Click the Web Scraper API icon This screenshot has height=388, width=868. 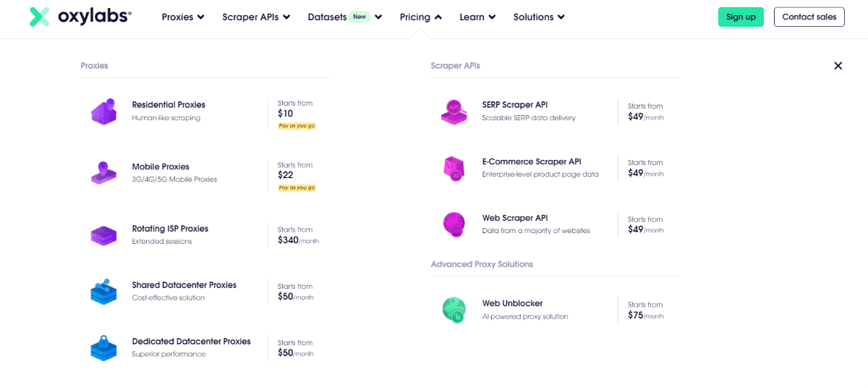tap(454, 224)
